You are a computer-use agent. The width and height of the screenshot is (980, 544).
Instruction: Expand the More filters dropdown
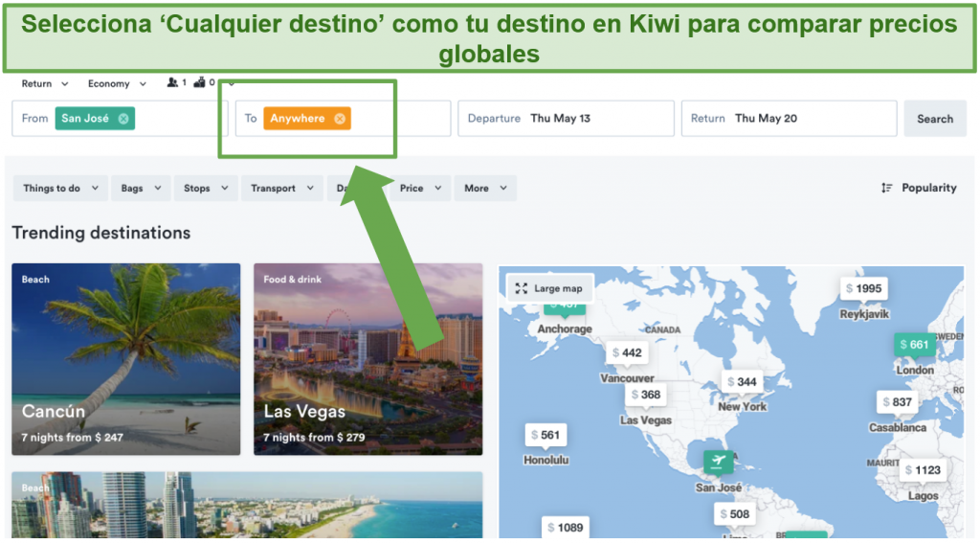click(485, 189)
